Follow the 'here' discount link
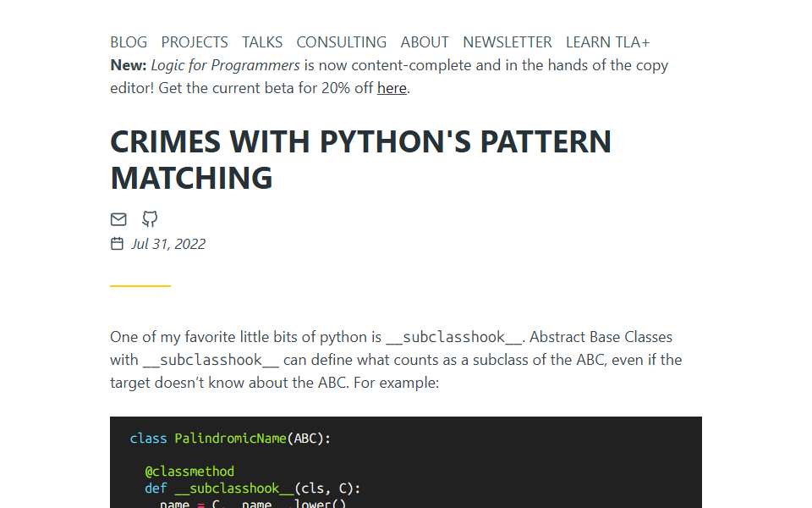Image resolution: width=812 pixels, height=508 pixels. click(x=392, y=88)
